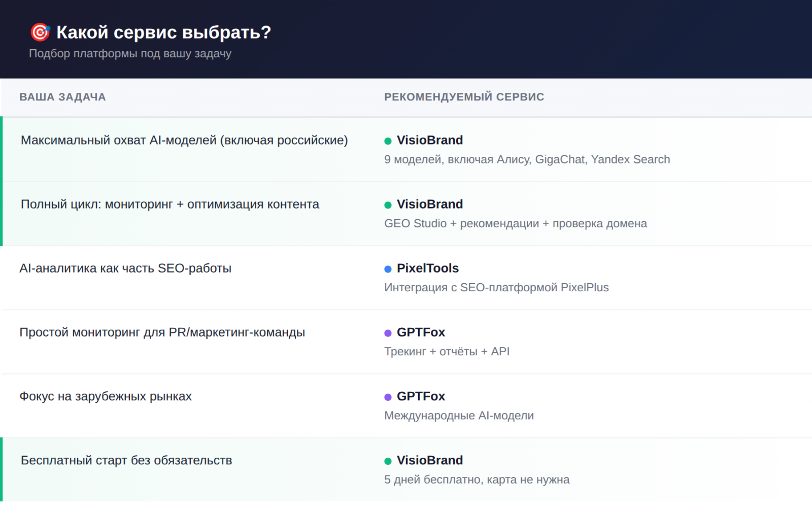812x510 pixels.
Task: Click the "5 дней бесплатно, карта не нужна" description
Action: pos(477,480)
